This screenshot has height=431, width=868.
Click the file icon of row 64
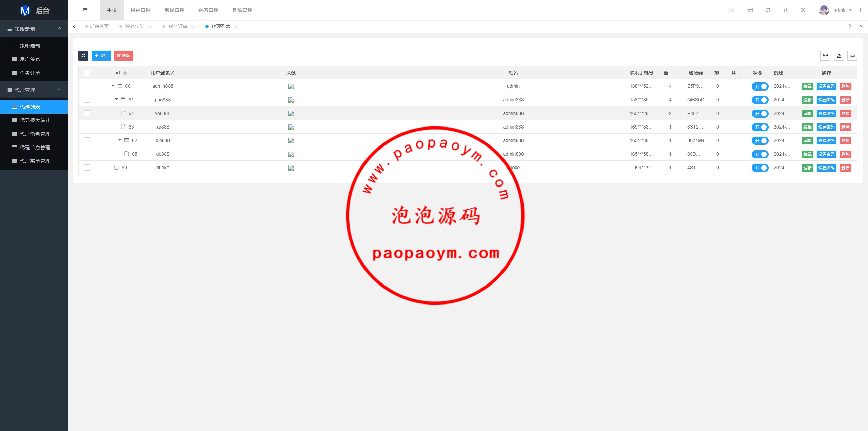click(x=123, y=113)
